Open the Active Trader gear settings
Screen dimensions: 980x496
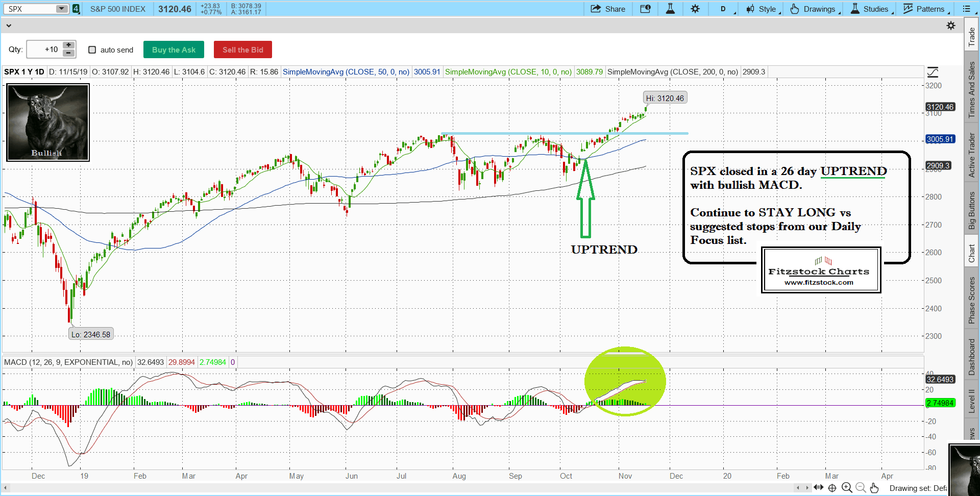tap(950, 26)
